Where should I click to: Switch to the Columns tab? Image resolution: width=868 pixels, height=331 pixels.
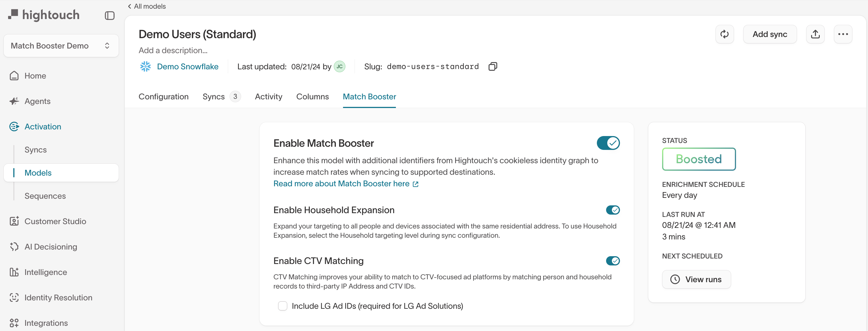[x=312, y=97]
